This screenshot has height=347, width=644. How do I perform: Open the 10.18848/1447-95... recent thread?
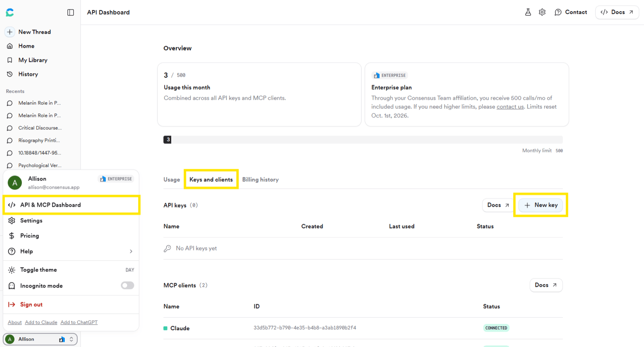39,153
